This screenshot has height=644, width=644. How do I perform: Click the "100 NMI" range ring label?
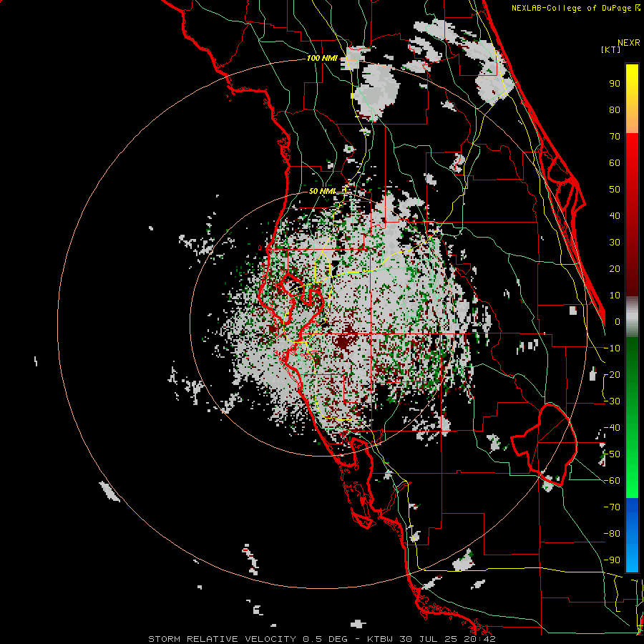point(322,59)
